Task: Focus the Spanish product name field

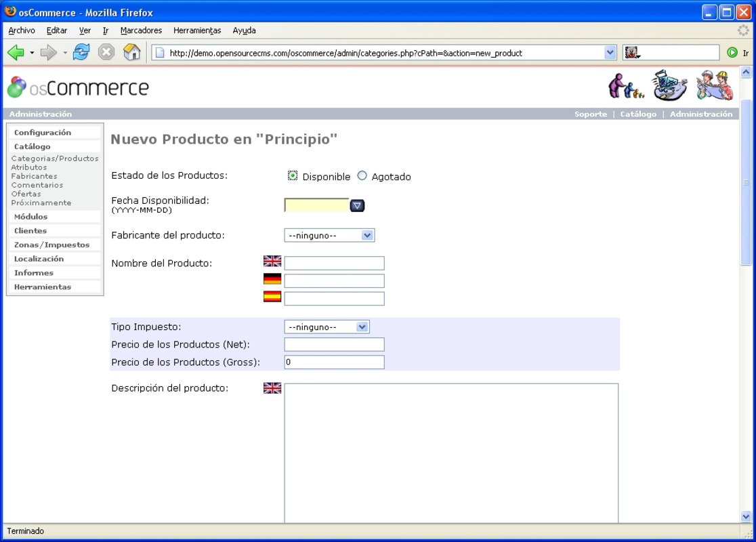Action: point(334,299)
